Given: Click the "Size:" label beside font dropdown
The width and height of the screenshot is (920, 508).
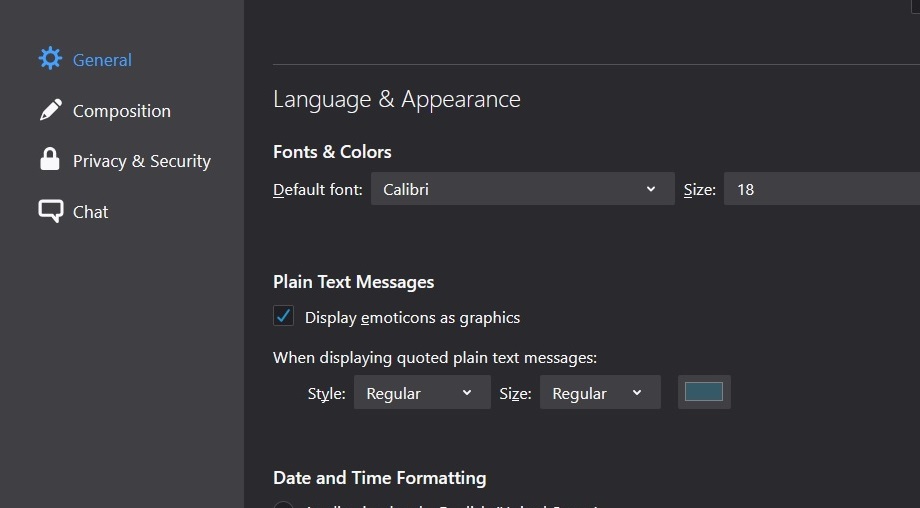Looking at the screenshot, I should coord(700,190).
